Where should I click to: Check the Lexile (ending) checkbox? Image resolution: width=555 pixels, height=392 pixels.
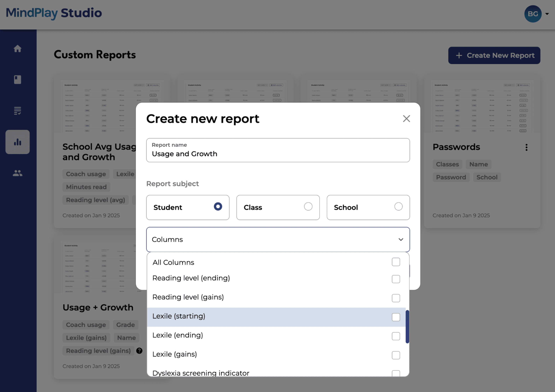click(x=396, y=336)
